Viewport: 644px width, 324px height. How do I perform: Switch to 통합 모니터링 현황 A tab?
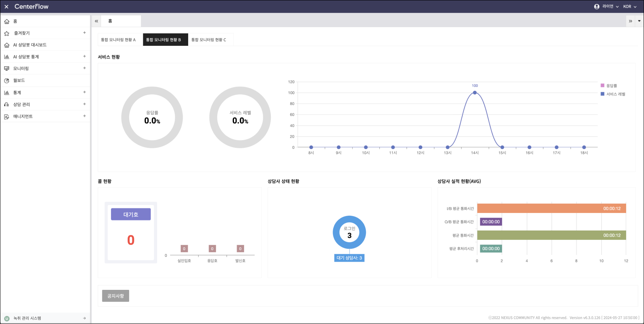118,40
